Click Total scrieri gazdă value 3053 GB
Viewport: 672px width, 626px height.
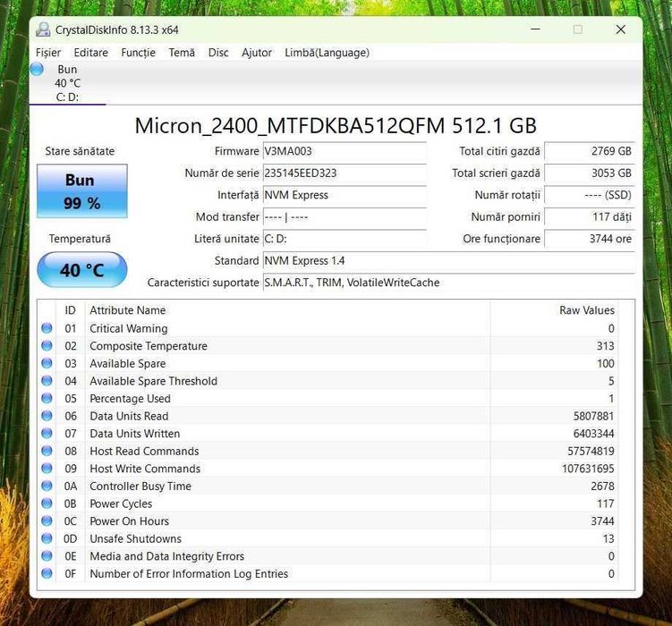[590, 173]
